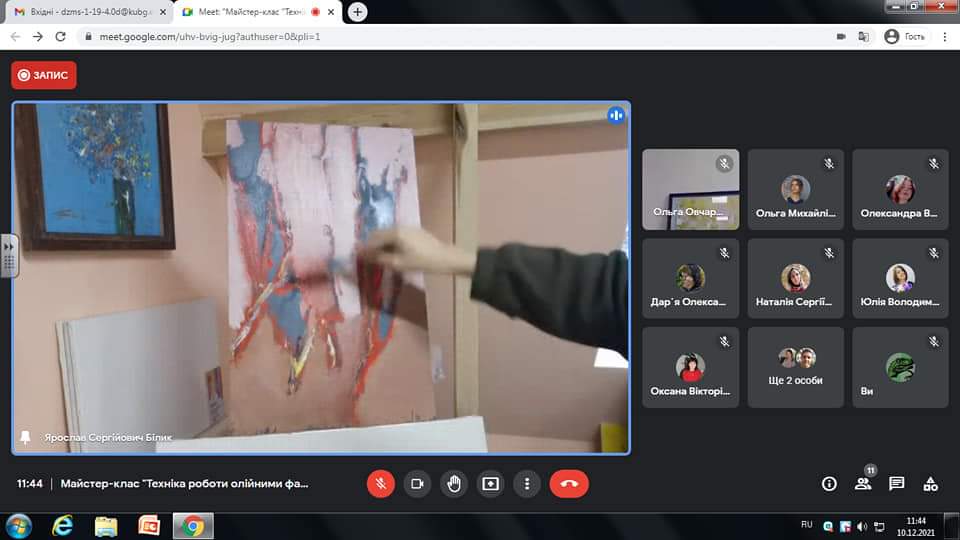The image size is (960, 540).
Task: Close the Meet tab
Action: click(x=331, y=12)
